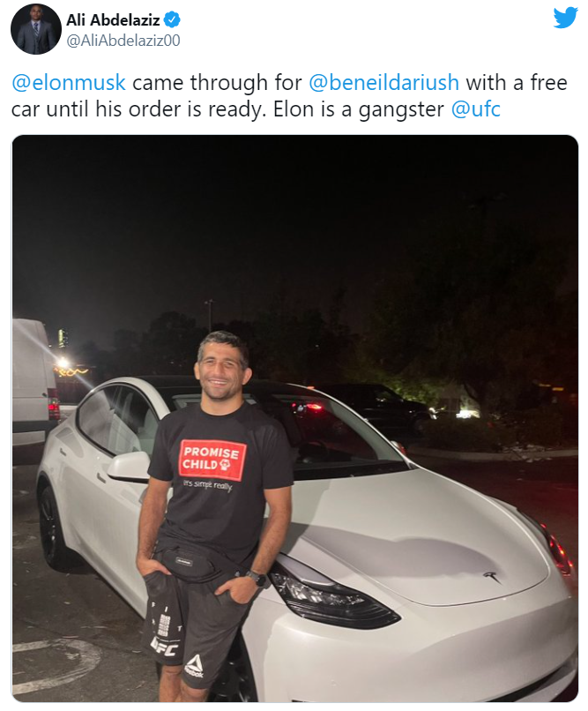Screen dimensions: 588x711
Task: Open the @ufc mention link
Action: [x=476, y=109]
